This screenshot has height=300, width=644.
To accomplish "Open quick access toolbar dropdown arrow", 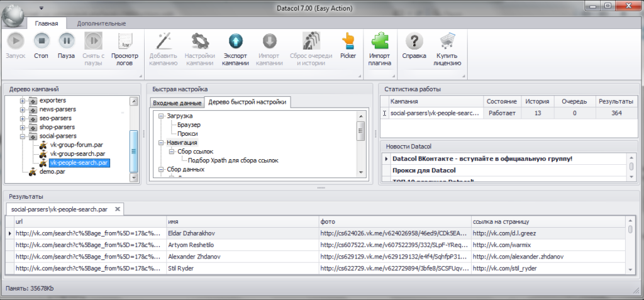I will click(x=41, y=8).
